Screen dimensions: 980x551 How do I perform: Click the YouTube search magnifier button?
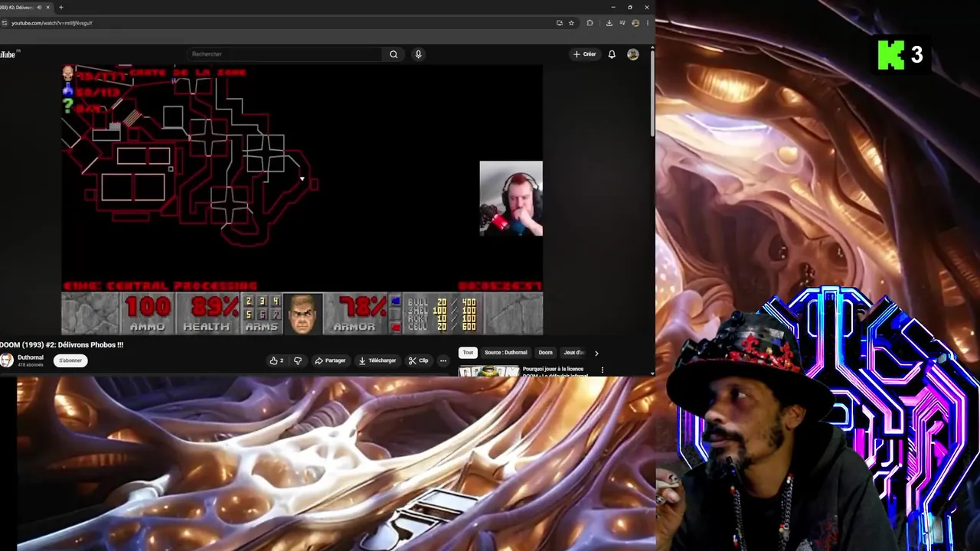(394, 54)
